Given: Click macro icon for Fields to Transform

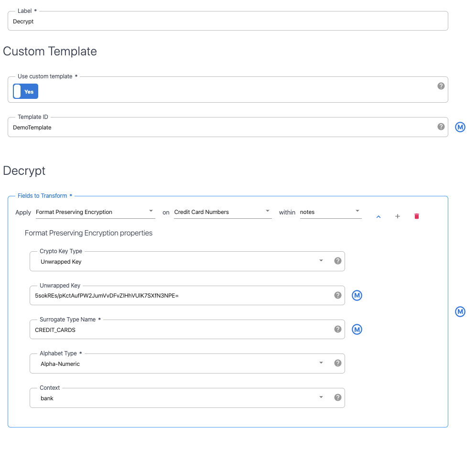Looking at the screenshot, I should (x=460, y=311).
